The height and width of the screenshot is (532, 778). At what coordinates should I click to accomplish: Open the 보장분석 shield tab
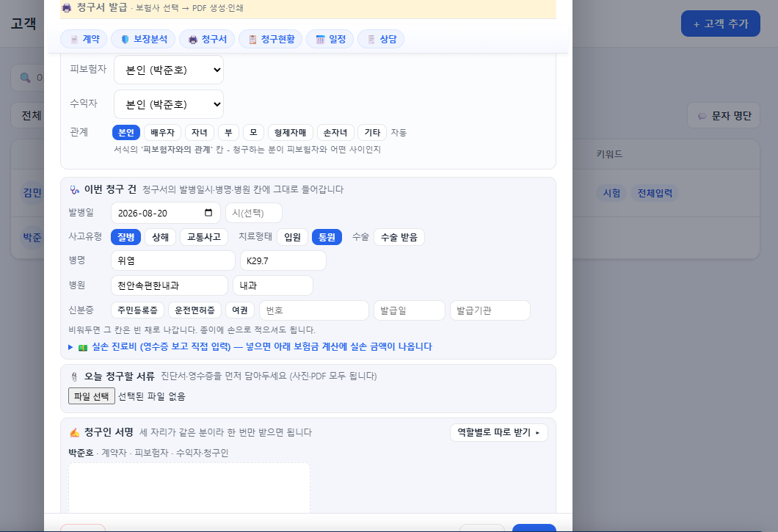143,39
